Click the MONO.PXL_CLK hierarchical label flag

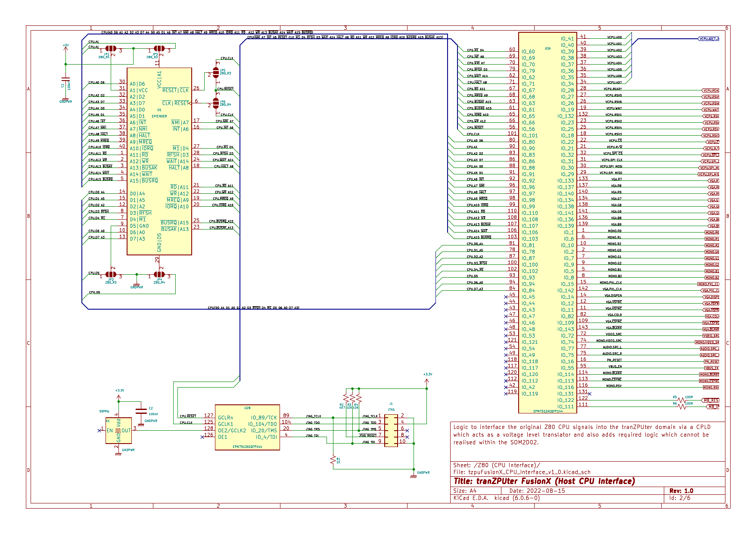pos(708,284)
